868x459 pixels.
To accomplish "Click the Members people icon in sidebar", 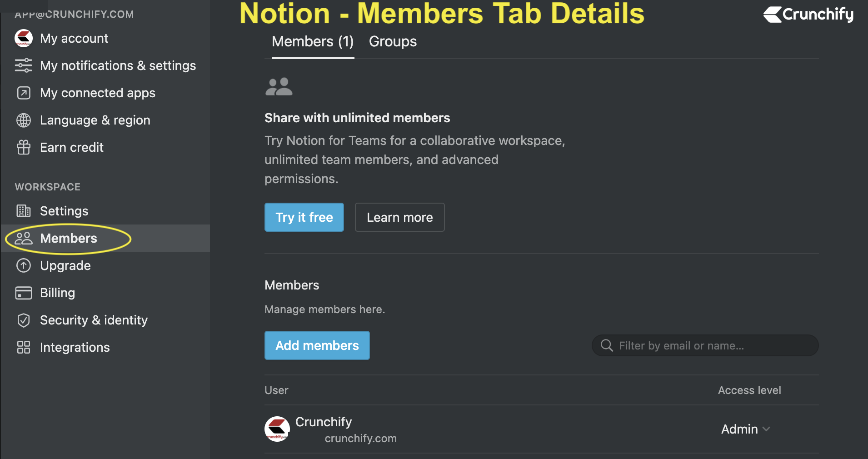I will coord(24,238).
